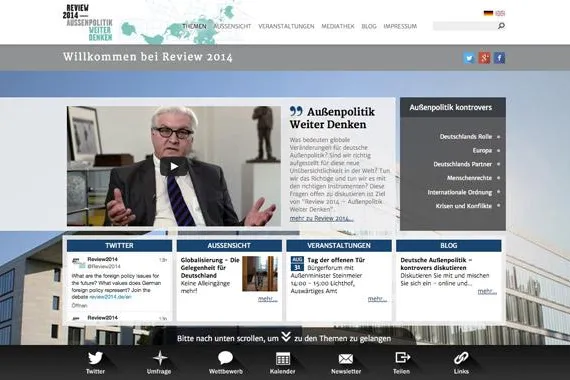Click the AUG 31 date badge
570x380 pixels.
[297, 263]
